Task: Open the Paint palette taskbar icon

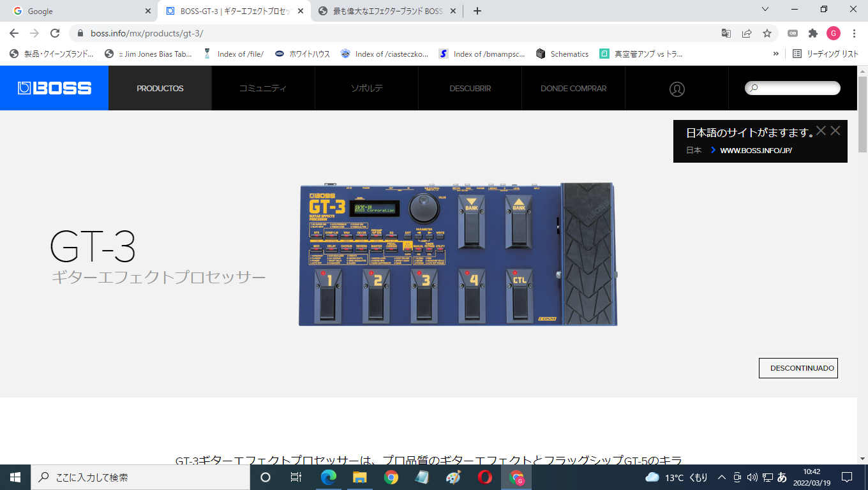Action: click(453, 477)
